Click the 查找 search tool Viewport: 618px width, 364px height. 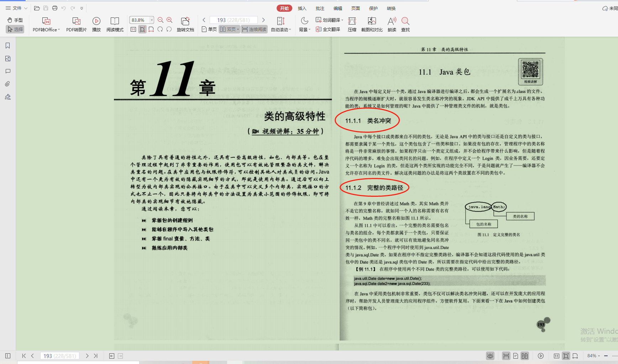point(405,25)
